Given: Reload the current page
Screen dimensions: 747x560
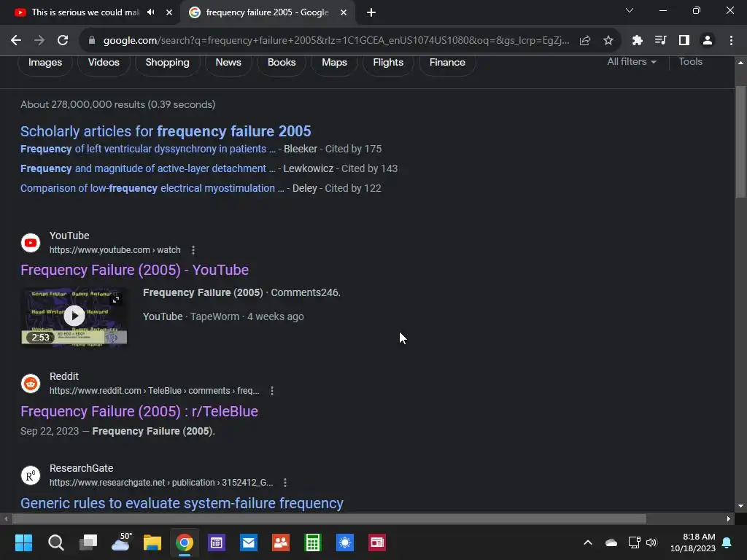Looking at the screenshot, I should pos(63,41).
